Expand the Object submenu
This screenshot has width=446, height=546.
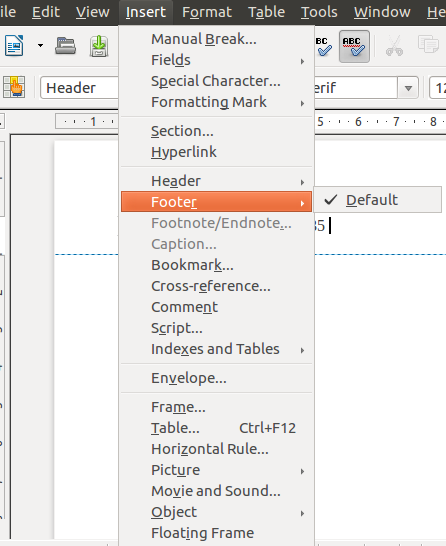tap(216, 512)
